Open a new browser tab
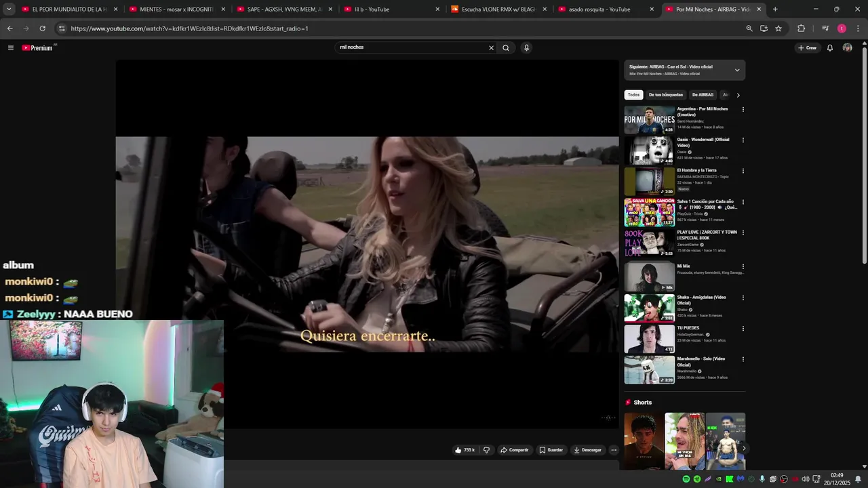The width and height of the screenshot is (868, 488). coord(775,9)
